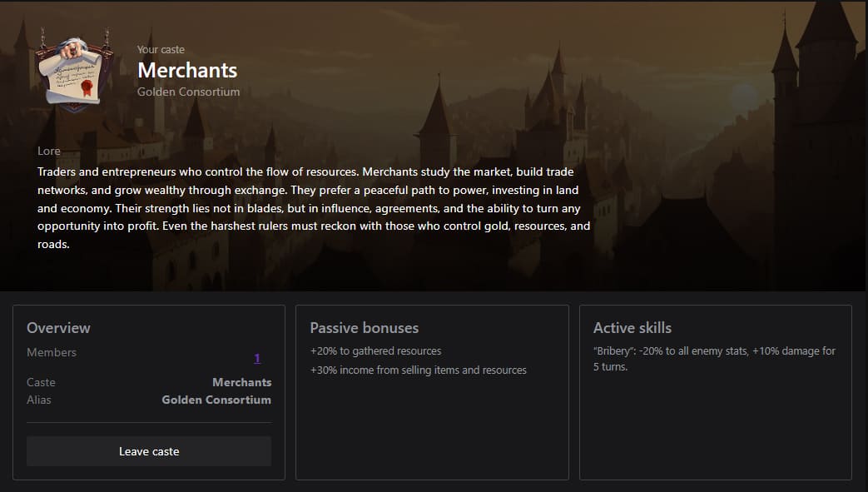Click the Merchants caste name value
The image size is (868, 492).
242,382
